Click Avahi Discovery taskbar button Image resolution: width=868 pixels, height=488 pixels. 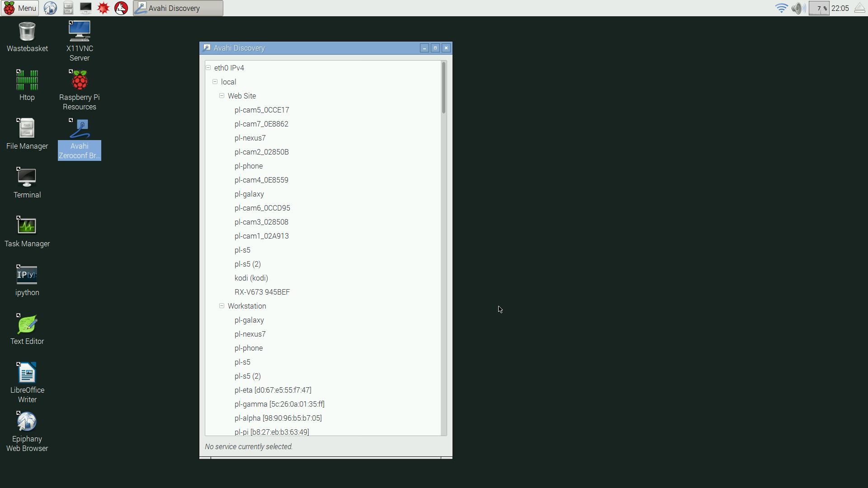[x=178, y=8]
